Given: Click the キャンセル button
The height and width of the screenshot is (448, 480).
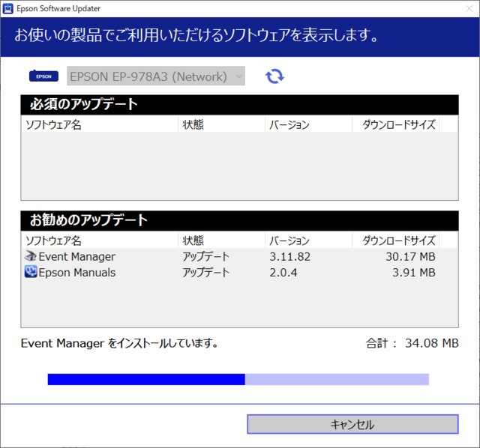Looking at the screenshot, I should pos(352,424).
